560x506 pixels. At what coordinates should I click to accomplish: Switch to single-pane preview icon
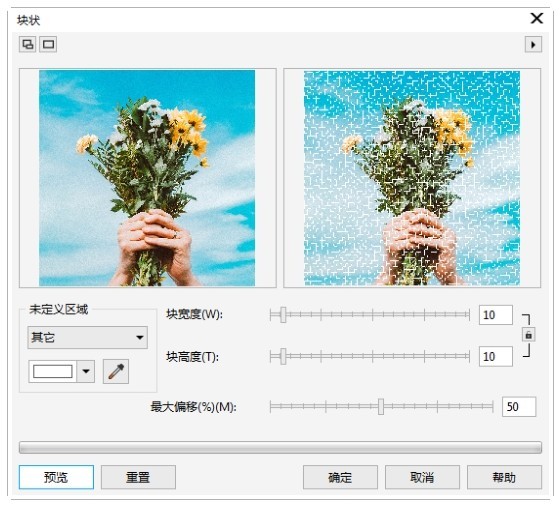48,45
